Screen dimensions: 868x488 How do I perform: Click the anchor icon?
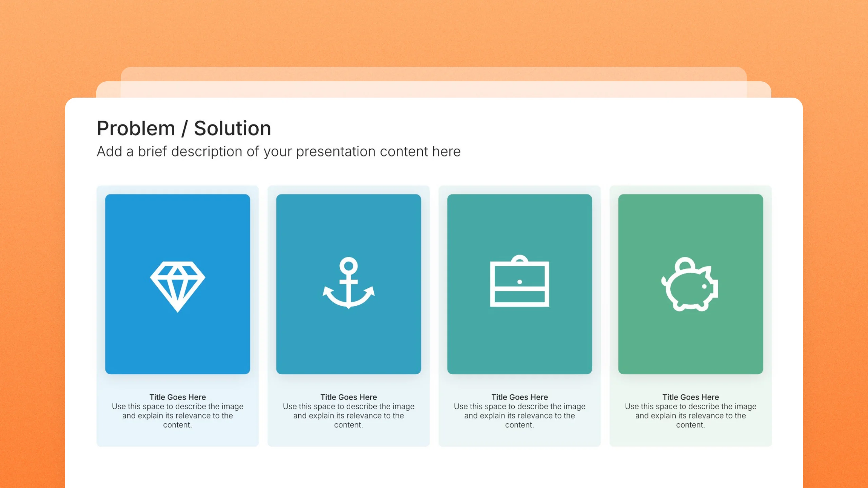point(349,283)
